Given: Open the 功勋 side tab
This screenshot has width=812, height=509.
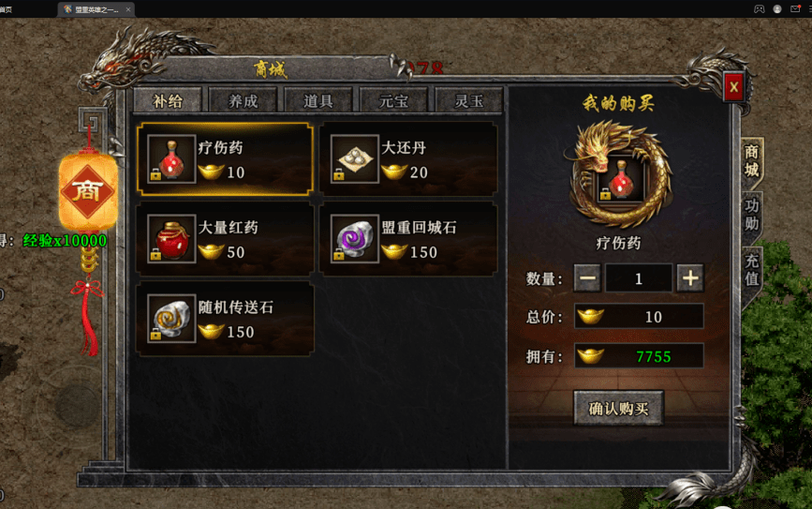Looking at the screenshot, I should coord(752,215).
